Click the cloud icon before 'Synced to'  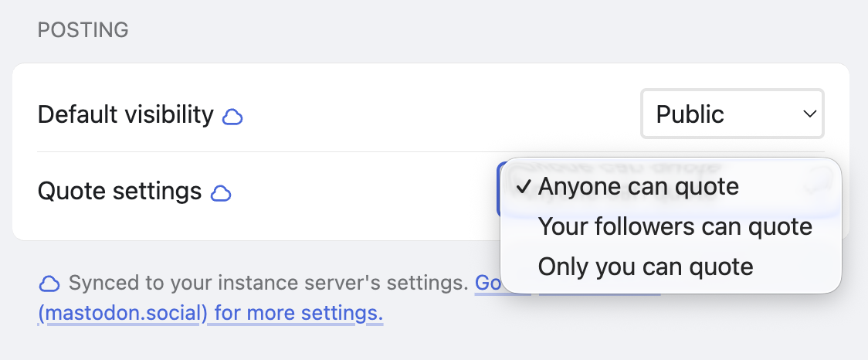(49, 284)
